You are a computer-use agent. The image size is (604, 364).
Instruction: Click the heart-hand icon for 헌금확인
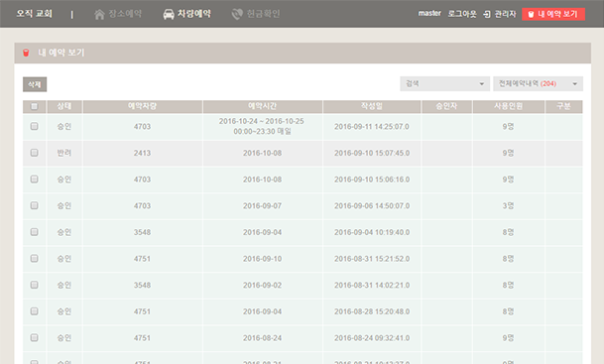tap(237, 14)
